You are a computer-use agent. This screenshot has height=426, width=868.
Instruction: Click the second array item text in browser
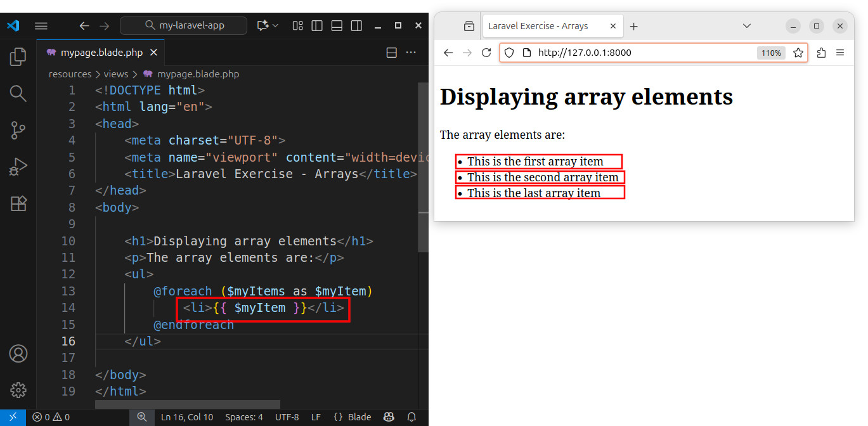coord(543,177)
